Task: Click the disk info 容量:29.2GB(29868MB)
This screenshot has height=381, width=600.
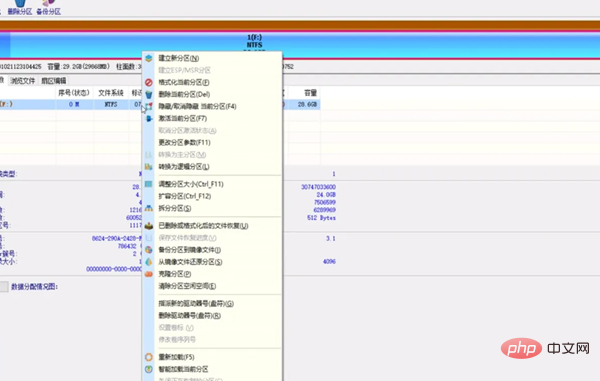Action: click(78, 67)
